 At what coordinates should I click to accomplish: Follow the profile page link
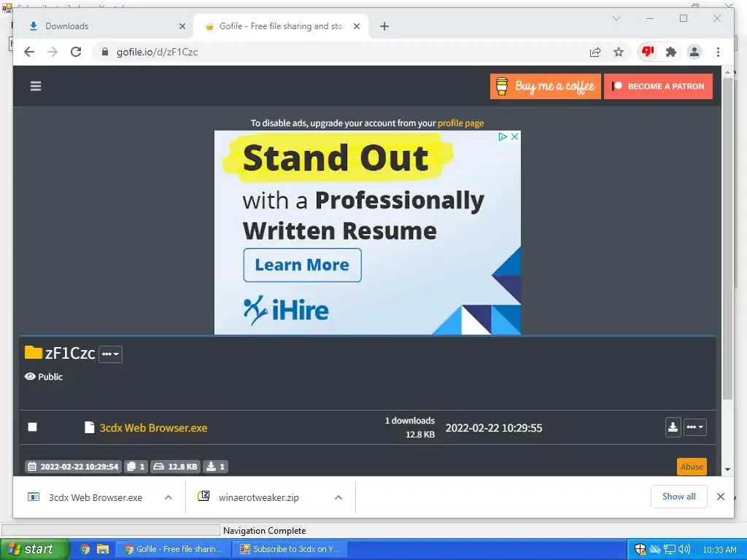(461, 122)
